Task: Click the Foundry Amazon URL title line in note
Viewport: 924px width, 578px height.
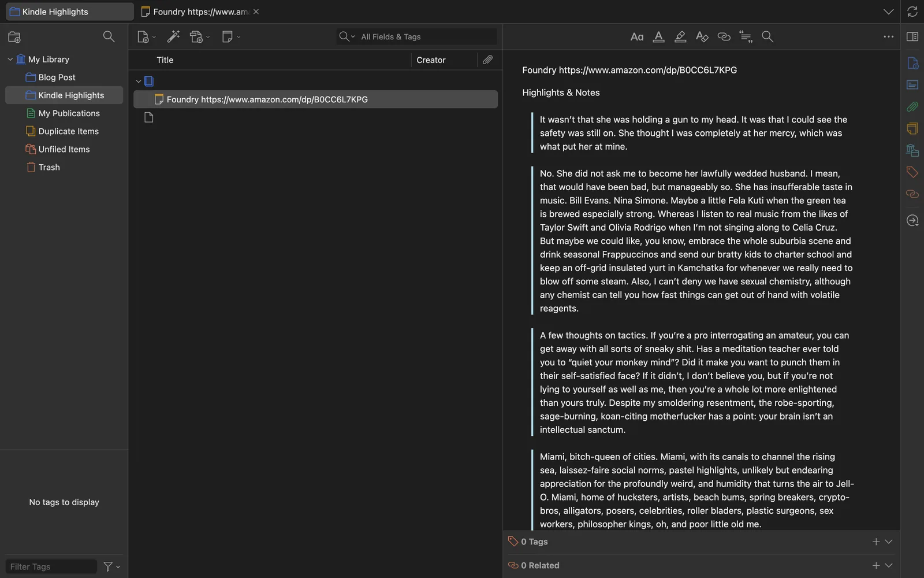Action: (x=629, y=70)
